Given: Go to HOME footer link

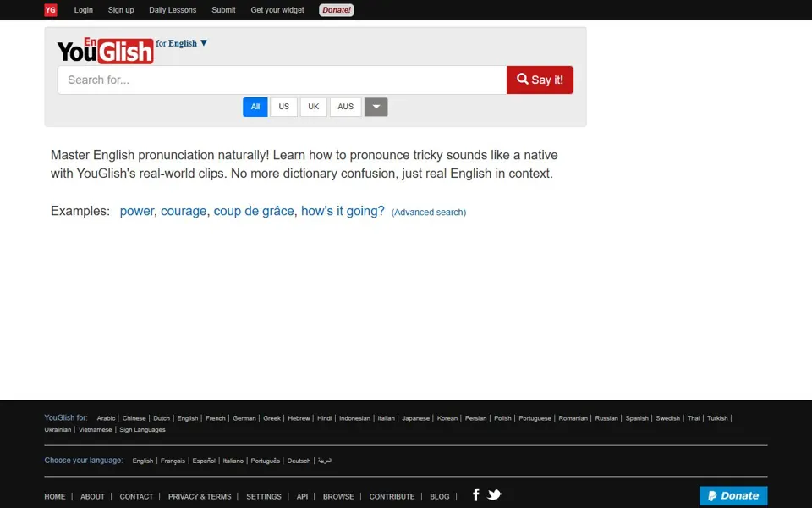Looking at the screenshot, I should [54, 497].
